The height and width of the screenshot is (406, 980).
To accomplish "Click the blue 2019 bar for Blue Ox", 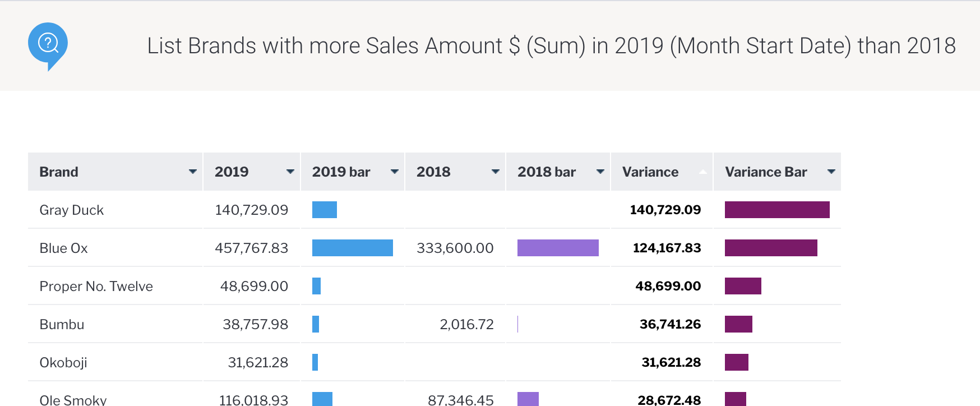I will point(353,248).
